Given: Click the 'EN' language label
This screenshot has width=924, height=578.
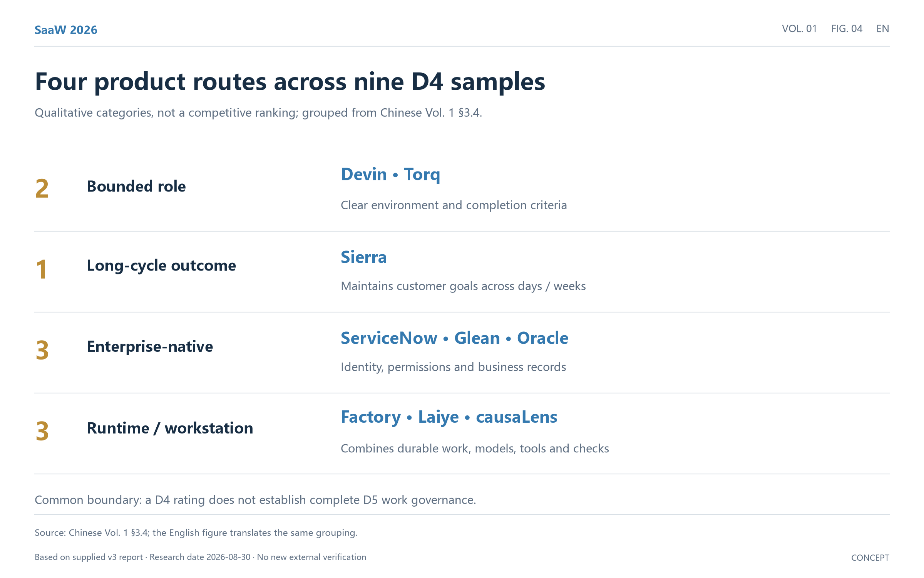Looking at the screenshot, I should coord(883,29).
